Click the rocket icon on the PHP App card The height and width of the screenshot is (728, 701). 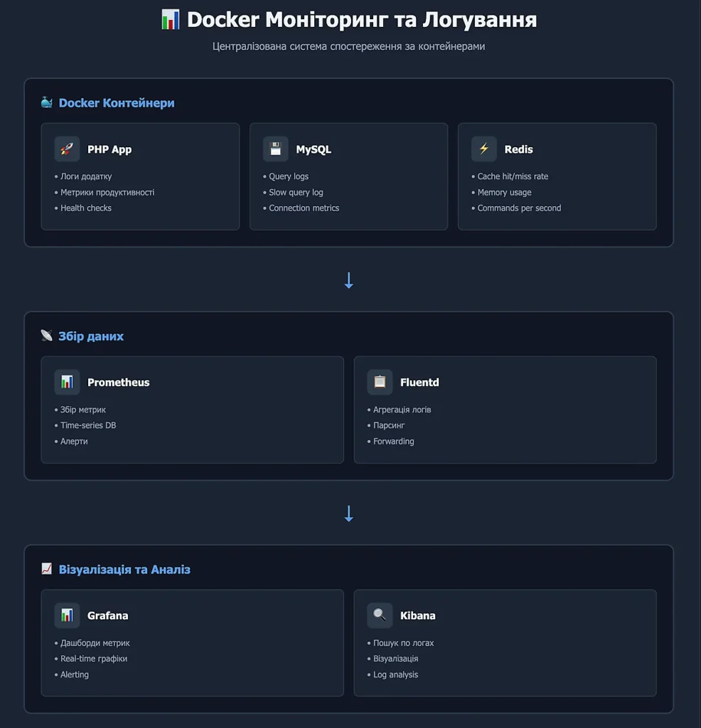click(66, 149)
